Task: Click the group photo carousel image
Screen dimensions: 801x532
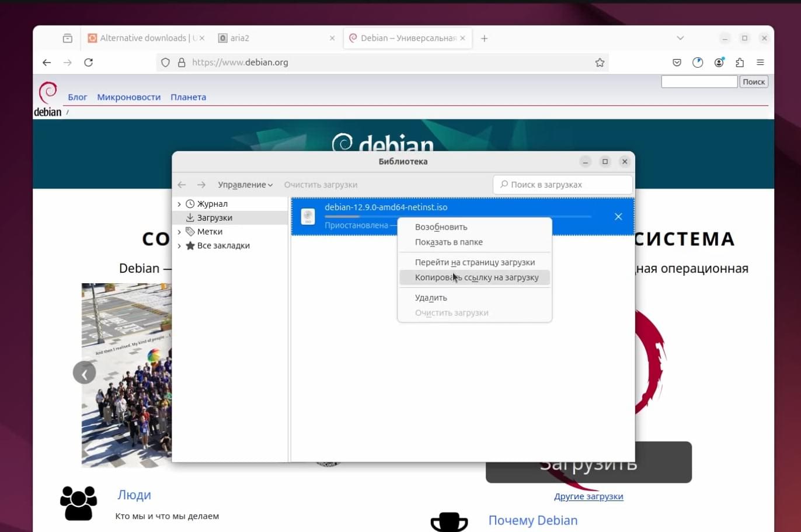Action: coord(127,374)
